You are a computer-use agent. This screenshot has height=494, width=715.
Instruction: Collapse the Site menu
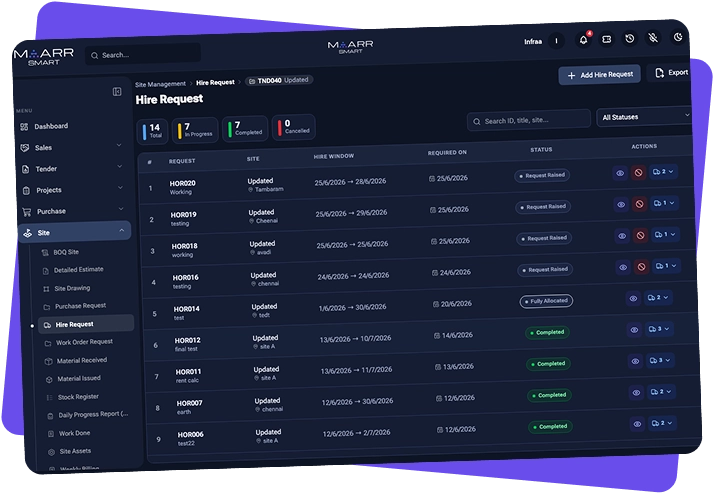[75, 232]
